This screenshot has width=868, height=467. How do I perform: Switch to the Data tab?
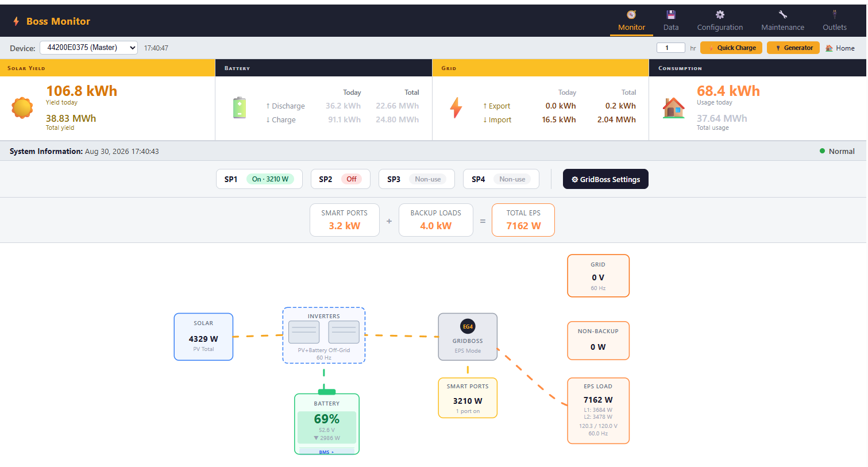pos(671,21)
